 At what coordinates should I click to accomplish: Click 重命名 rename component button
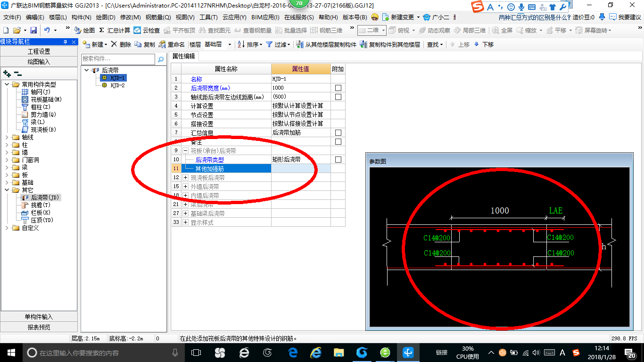point(172,44)
